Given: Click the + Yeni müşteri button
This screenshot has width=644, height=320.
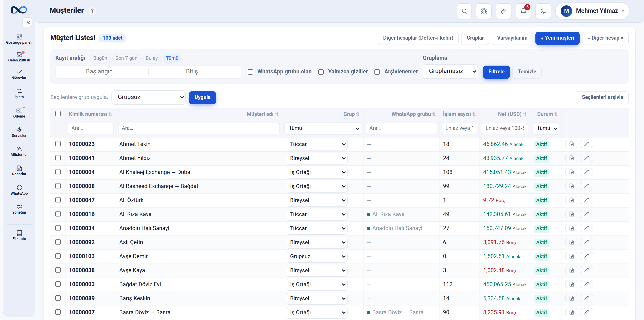Looking at the screenshot, I should tap(557, 38).
